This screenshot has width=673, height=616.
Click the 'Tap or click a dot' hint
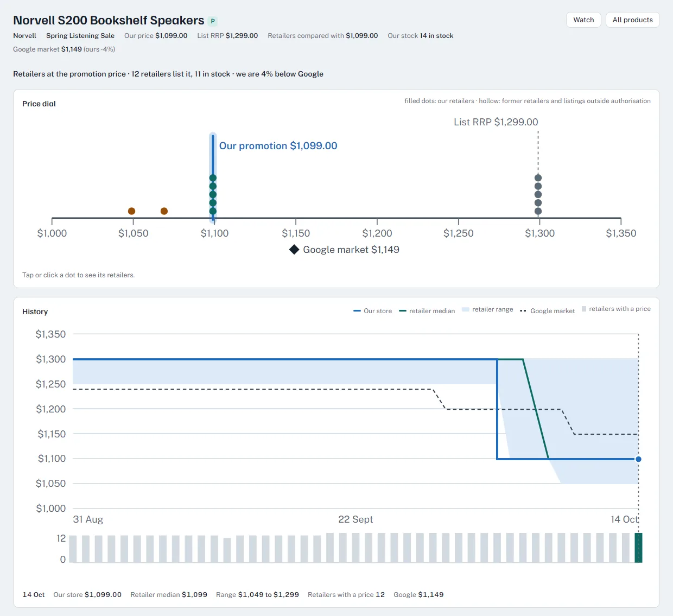click(x=78, y=275)
